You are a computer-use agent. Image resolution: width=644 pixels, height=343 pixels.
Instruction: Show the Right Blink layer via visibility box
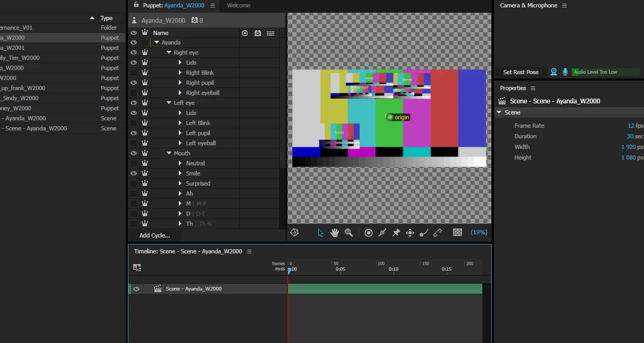[134, 73]
